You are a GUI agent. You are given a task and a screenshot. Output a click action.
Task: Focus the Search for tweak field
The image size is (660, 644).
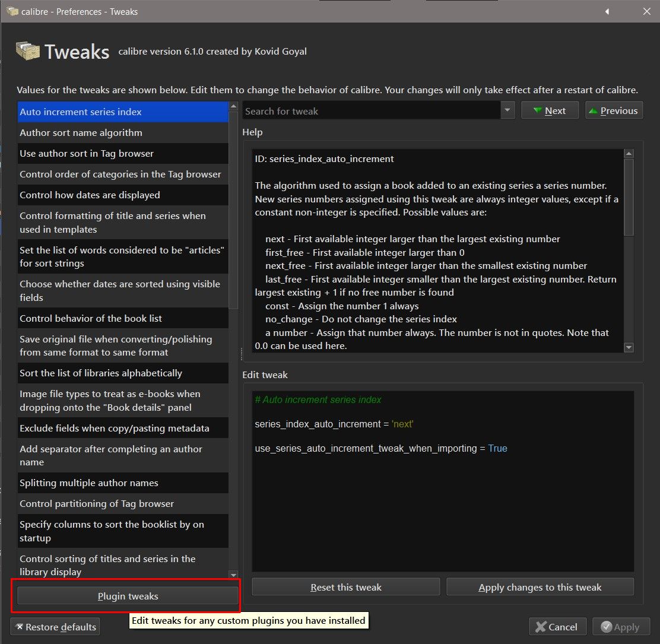[372, 111]
